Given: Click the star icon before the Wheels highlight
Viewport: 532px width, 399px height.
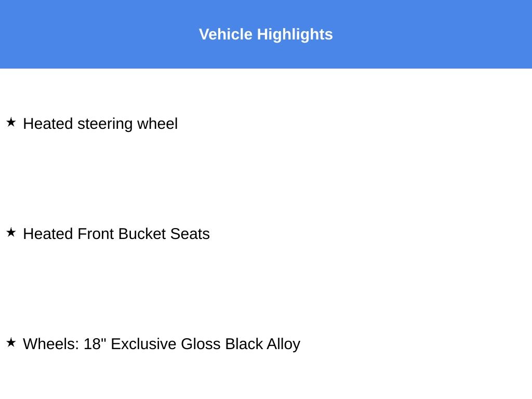Looking at the screenshot, I should (11, 342).
